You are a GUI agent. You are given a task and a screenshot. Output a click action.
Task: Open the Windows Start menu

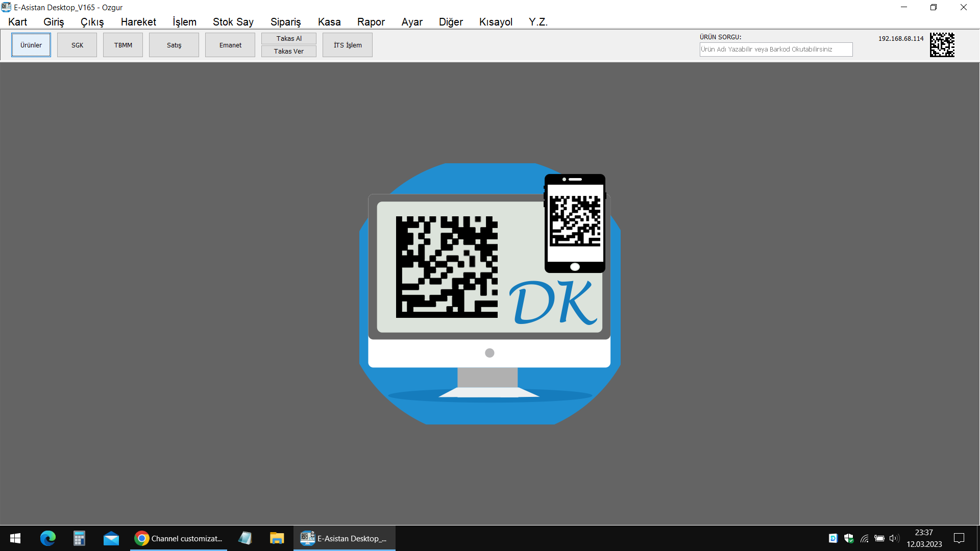click(x=15, y=538)
